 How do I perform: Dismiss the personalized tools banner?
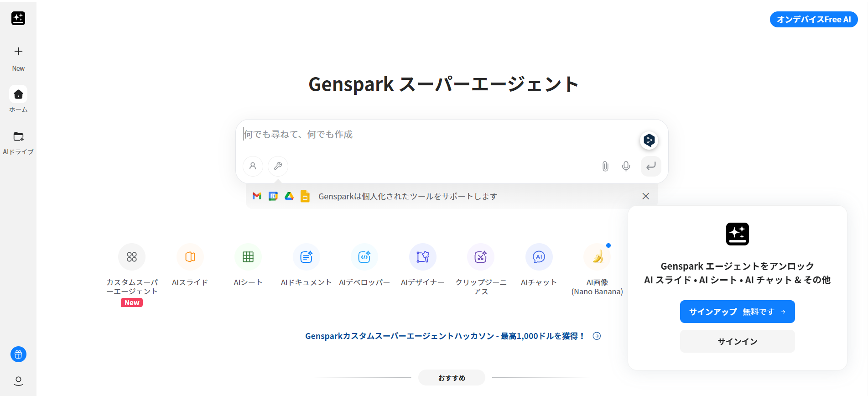tap(645, 196)
